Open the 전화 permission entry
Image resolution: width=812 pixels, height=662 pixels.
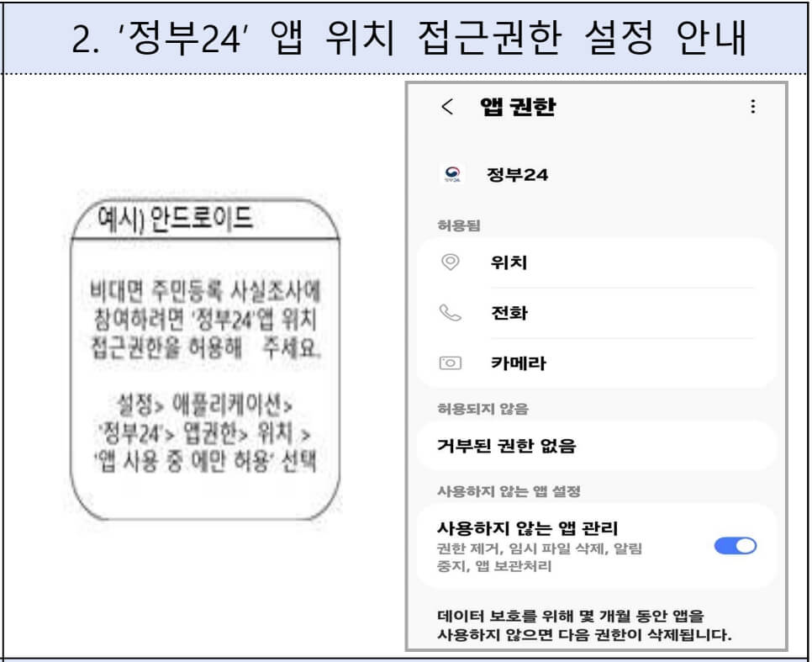click(597, 313)
